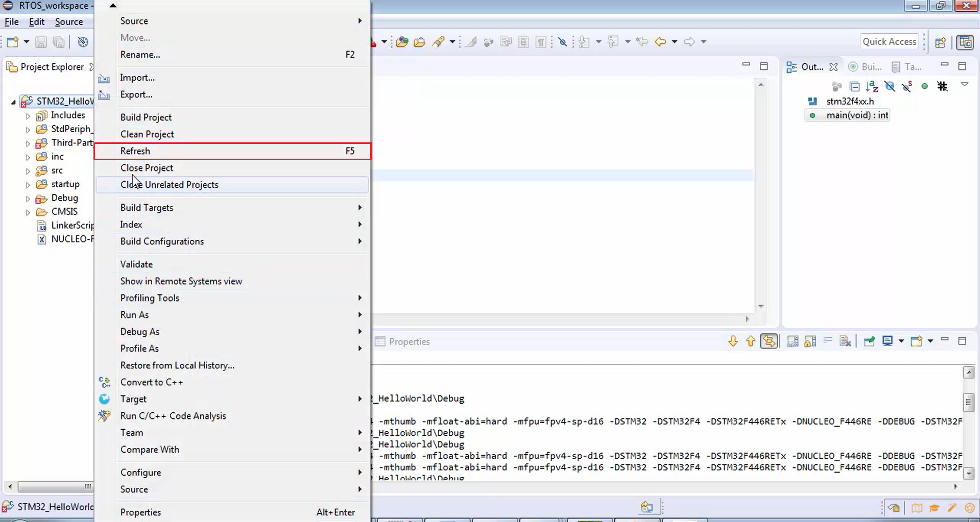Image resolution: width=980 pixels, height=522 pixels.
Task: Open the Build Configurations submenu
Action: click(x=232, y=241)
